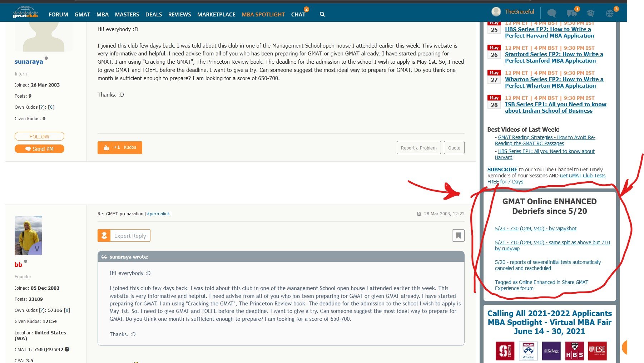
Task: View bb's profile photo
Action: click(28, 235)
